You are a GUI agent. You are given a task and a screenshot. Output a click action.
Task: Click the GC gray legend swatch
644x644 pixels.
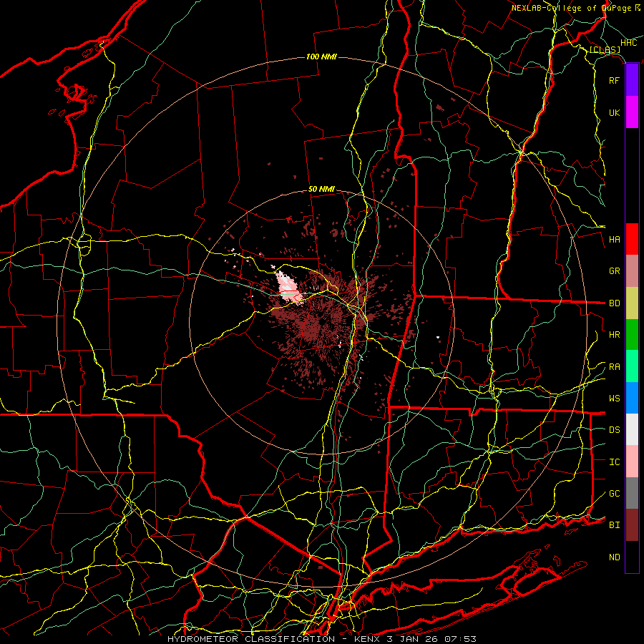pos(632,493)
